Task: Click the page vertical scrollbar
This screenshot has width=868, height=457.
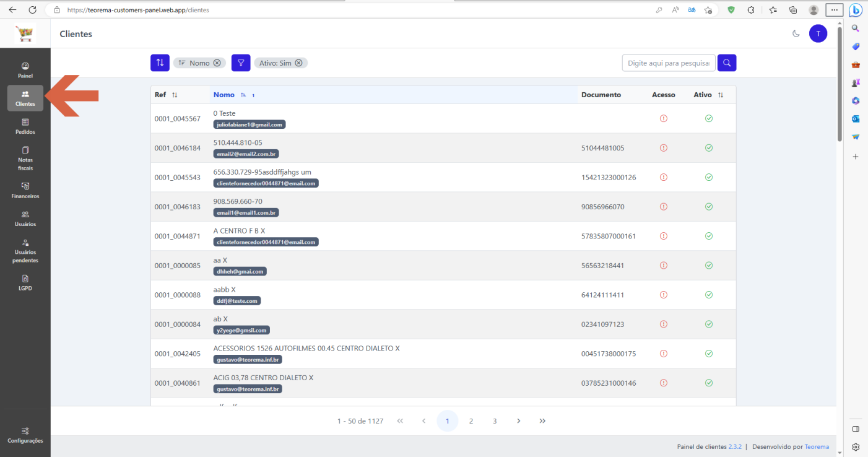Action: click(x=840, y=84)
